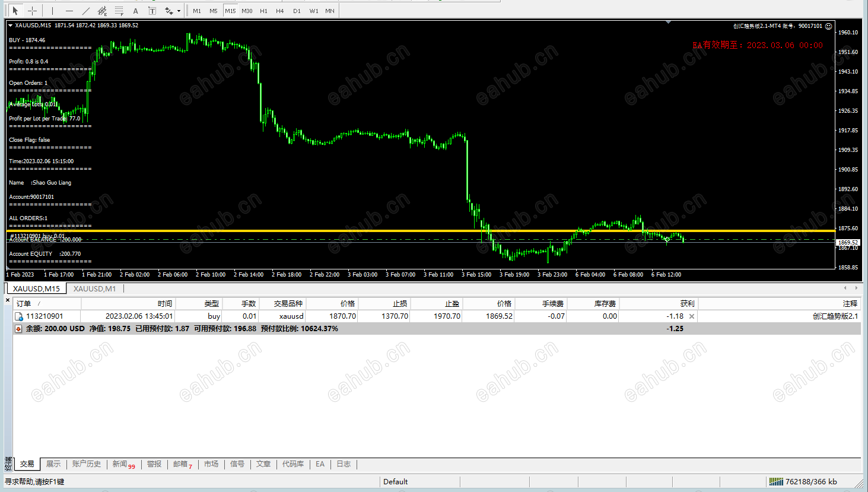Open the 代码库 terminal tab
Image resolution: width=868 pixels, height=492 pixels.
293,464
